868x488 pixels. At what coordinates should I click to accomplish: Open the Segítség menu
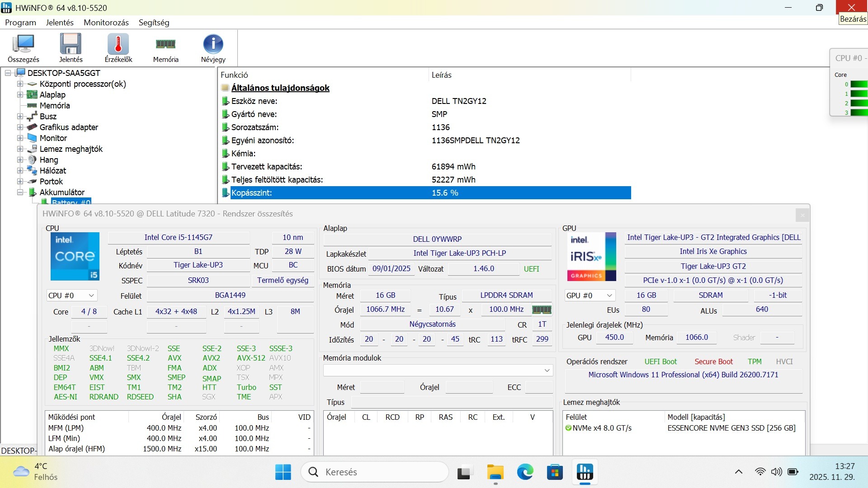pos(154,23)
